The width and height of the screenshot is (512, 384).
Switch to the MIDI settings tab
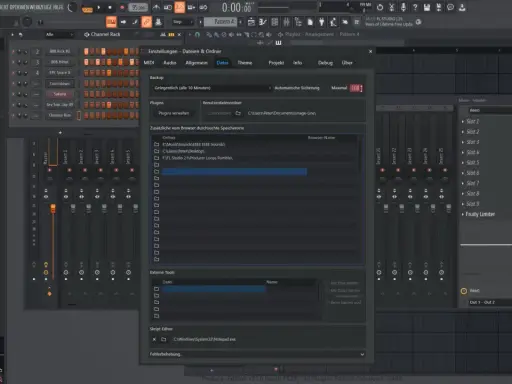tap(149, 63)
